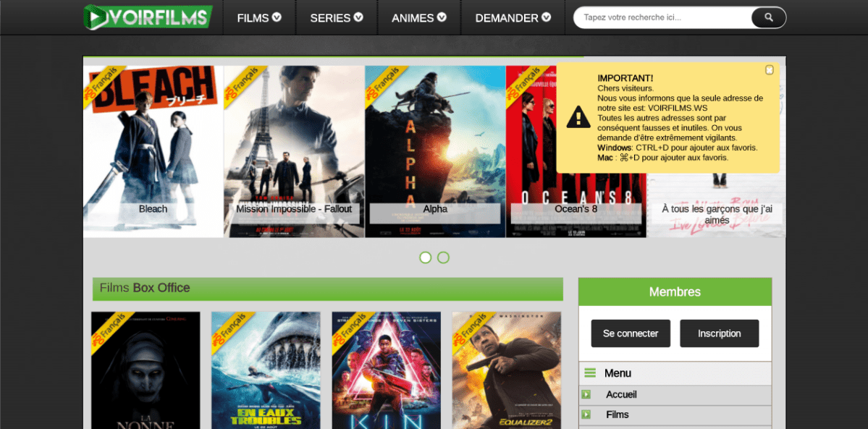Image resolution: width=868 pixels, height=429 pixels.
Task: Click the green arrow icon beside Accueil
Action: pos(586,395)
